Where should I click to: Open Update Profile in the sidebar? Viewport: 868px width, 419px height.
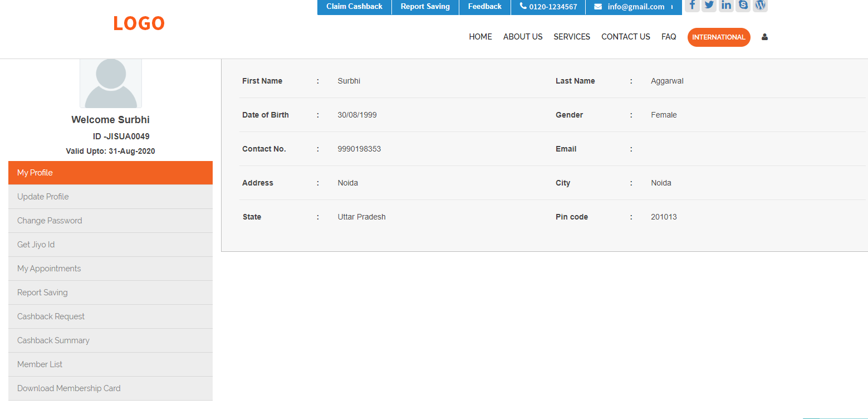(43, 196)
